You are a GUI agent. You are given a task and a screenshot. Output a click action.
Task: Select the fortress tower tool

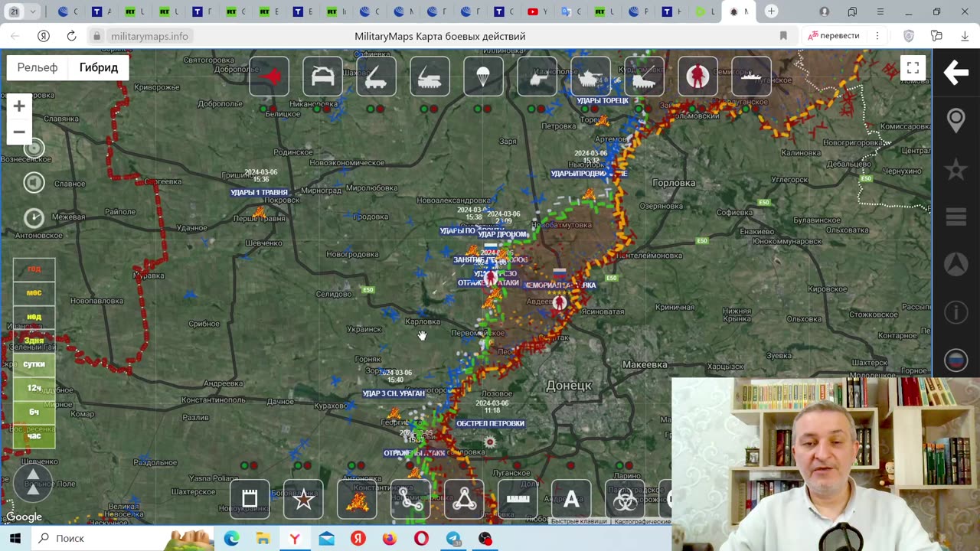point(250,500)
